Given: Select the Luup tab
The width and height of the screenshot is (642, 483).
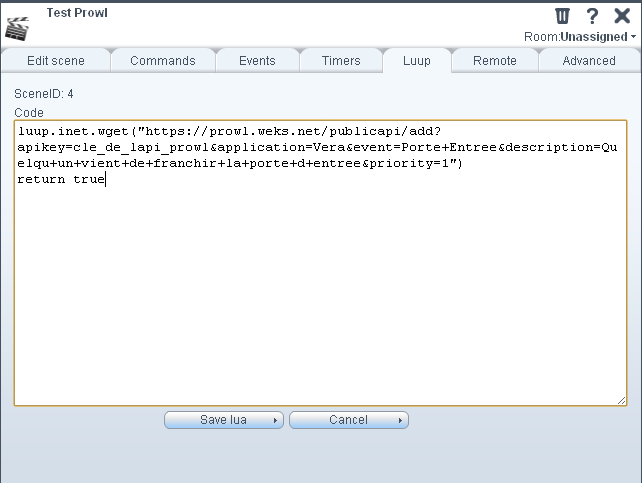Looking at the screenshot, I should pos(417,61).
